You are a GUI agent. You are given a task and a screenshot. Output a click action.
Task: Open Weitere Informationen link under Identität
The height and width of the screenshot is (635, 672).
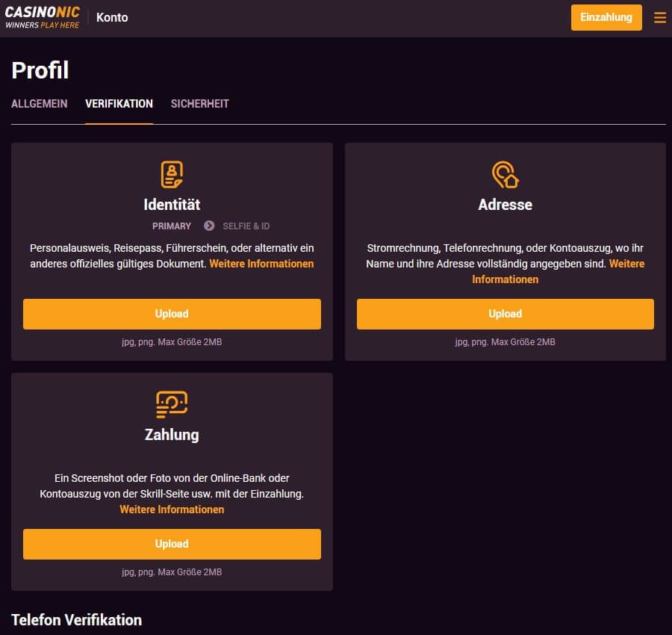(261, 264)
